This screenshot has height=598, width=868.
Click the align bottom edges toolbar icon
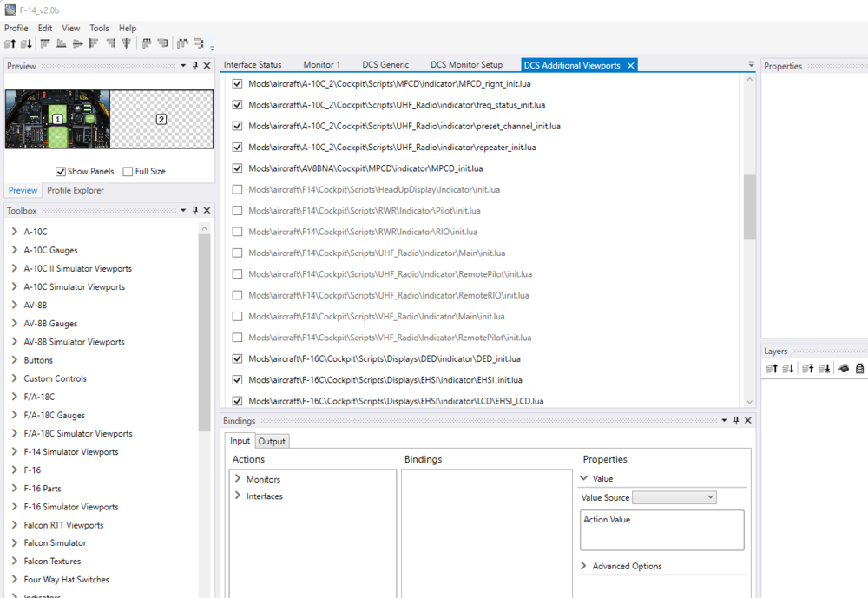pyautogui.click(x=62, y=43)
